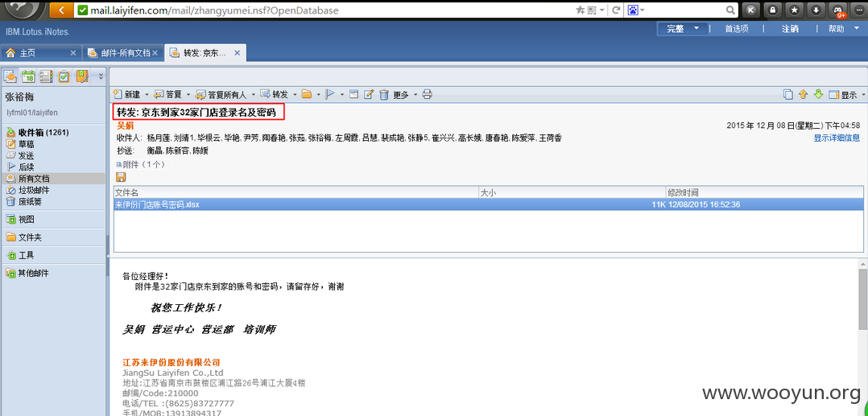Switch to the 主页 tab
Viewport: 868px width, 416px height.
27,53
